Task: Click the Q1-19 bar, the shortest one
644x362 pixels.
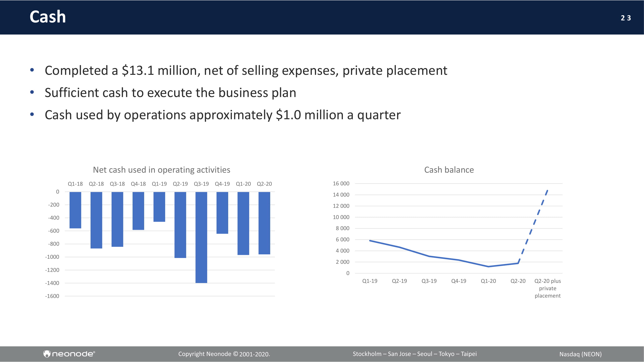Action: pos(159,207)
